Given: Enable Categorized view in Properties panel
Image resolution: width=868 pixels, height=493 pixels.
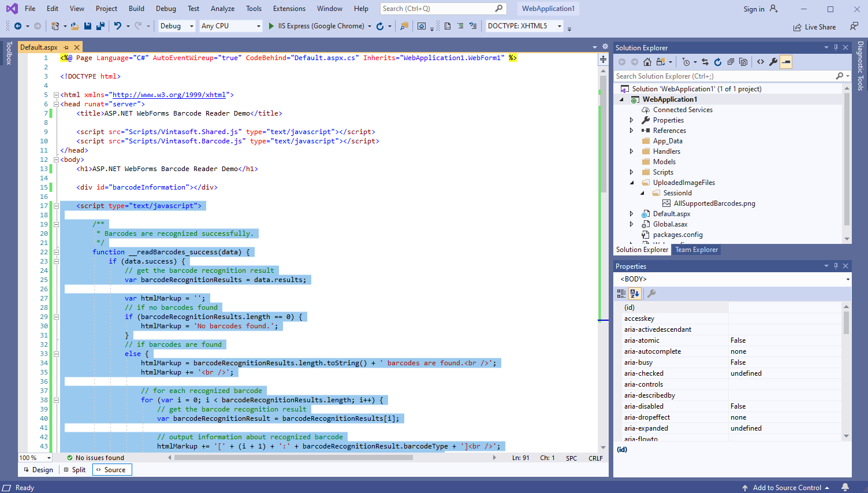Looking at the screenshot, I should point(621,294).
